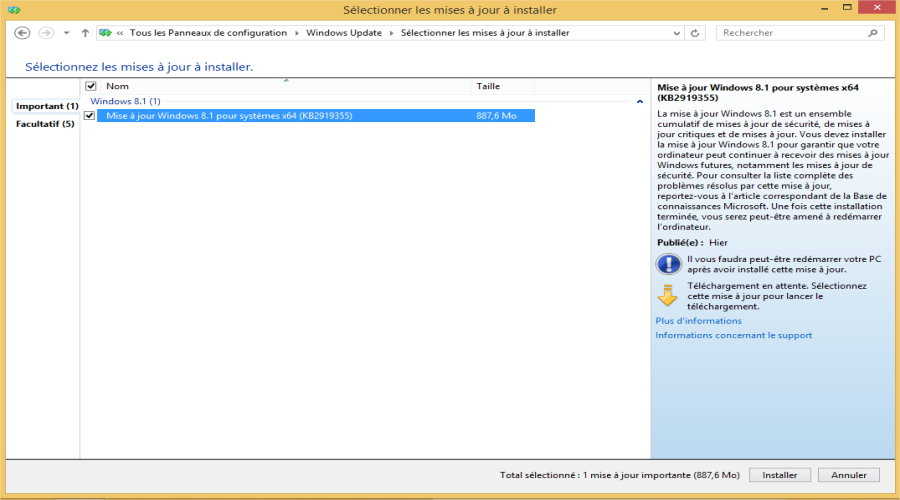Click the Total sélectionné status text
The width and height of the screenshot is (900, 500).
pyautogui.click(x=619, y=475)
